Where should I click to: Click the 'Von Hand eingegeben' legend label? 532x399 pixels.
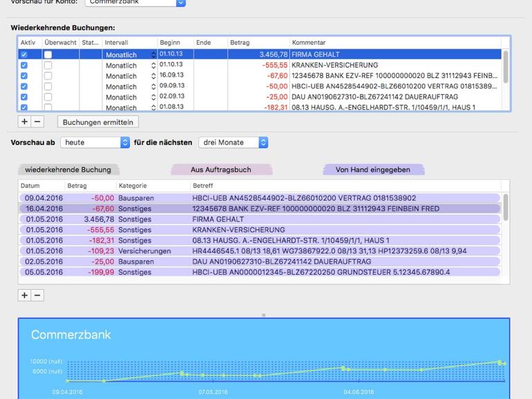click(x=373, y=169)
